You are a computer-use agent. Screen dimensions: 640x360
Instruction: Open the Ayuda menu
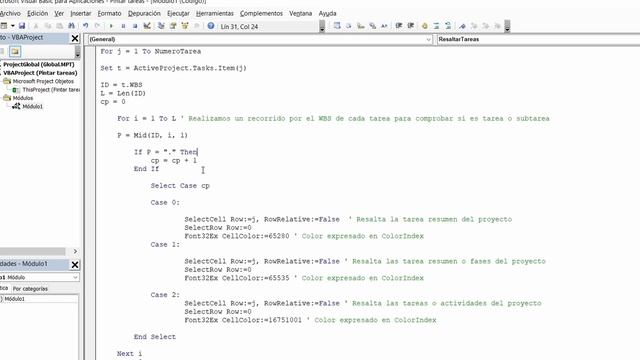327,13
